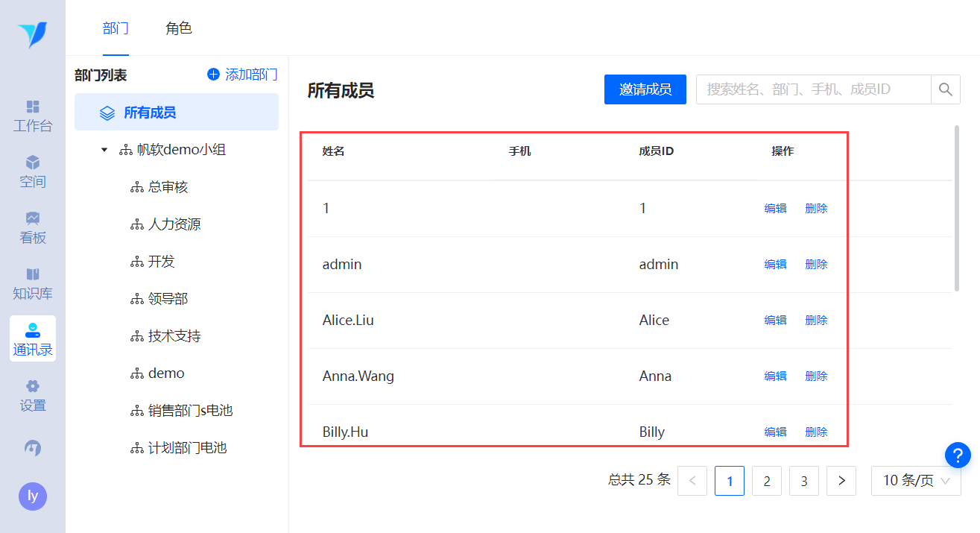Select 人力资源 department in tree
980x533 pixels.
tap(174, 224)
